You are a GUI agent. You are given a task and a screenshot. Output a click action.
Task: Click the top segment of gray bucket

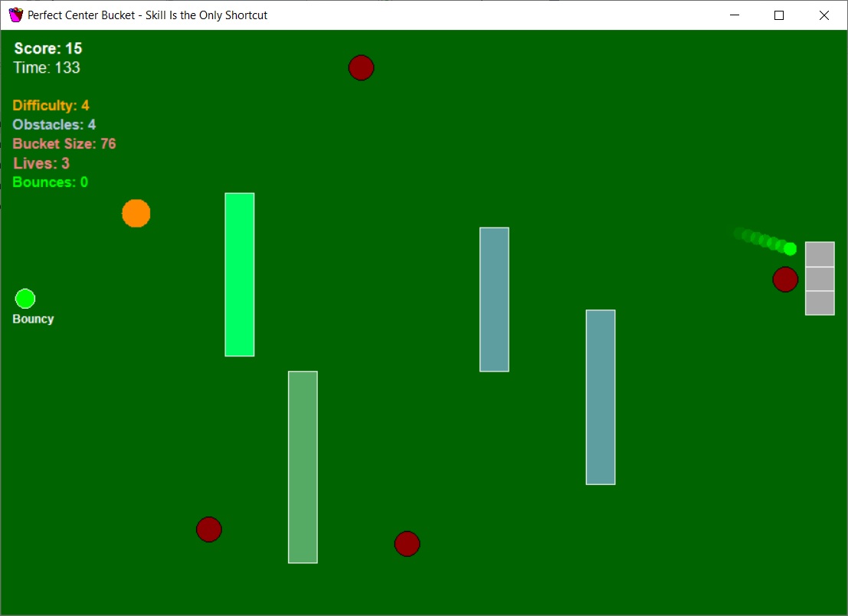(820, 254)
